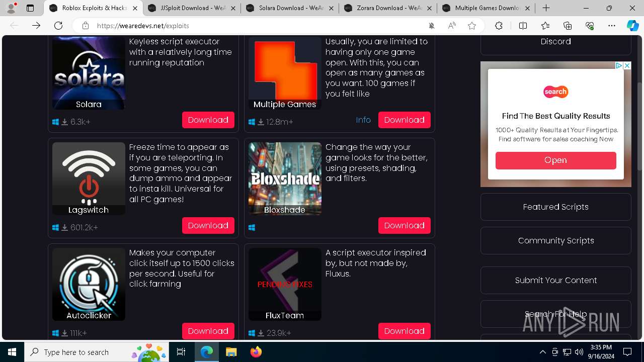Open the Favorites list icon
The image size is (644, 362).
click(545, 26)
